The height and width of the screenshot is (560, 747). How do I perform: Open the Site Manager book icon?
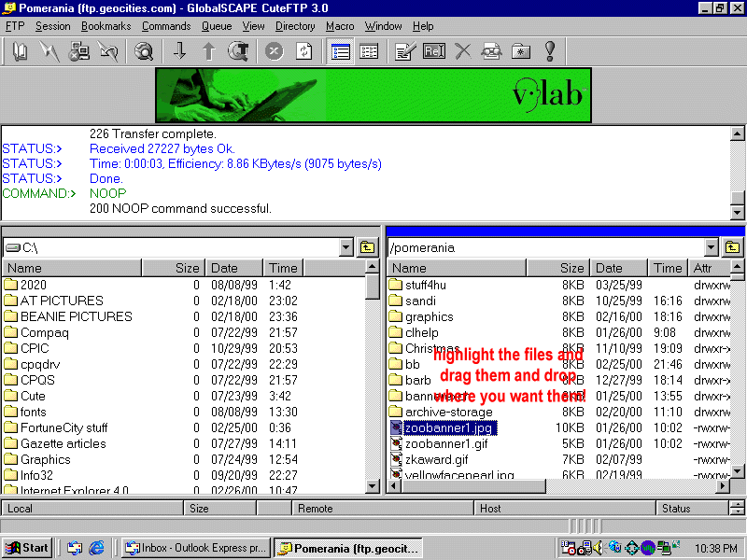(x=21, y=51)
